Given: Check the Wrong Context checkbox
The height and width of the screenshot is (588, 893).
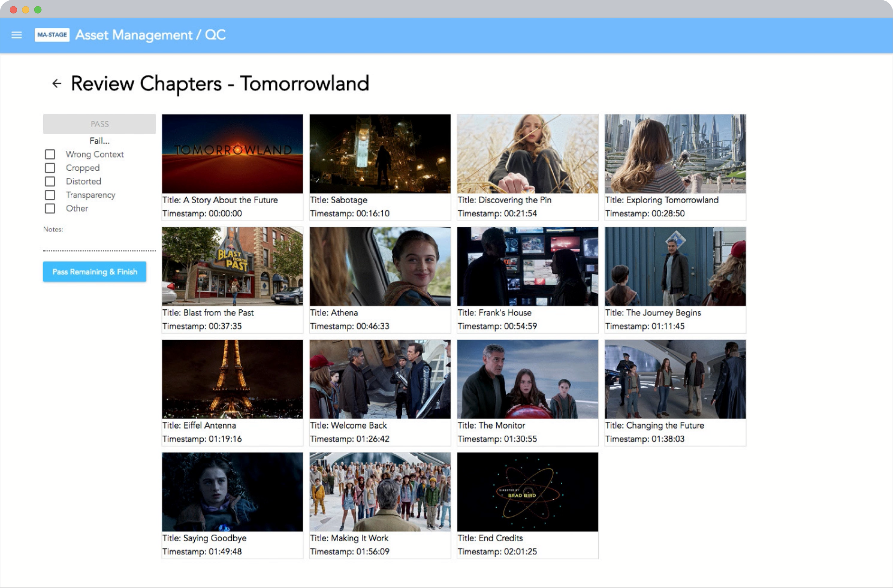Looking at the screenshot, I should pyautogui.click(x=50, y=154).
